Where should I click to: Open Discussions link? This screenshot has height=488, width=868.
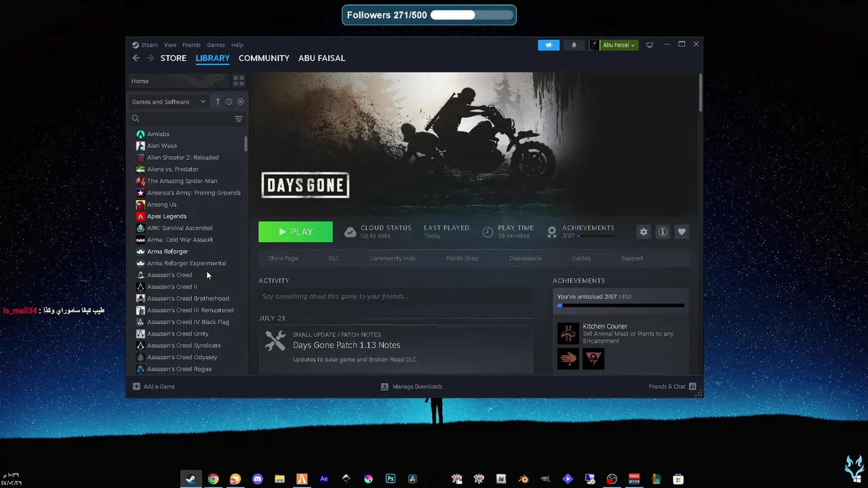coord(526,258)
